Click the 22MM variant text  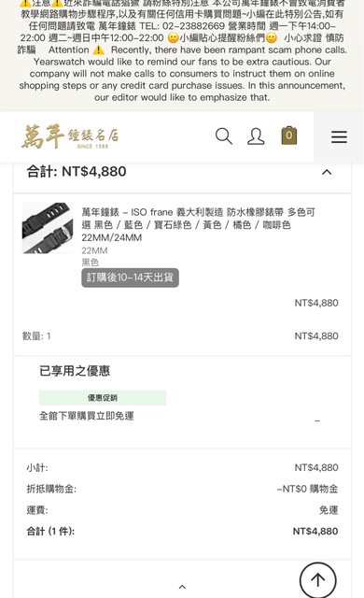click(x=94, y=250)
